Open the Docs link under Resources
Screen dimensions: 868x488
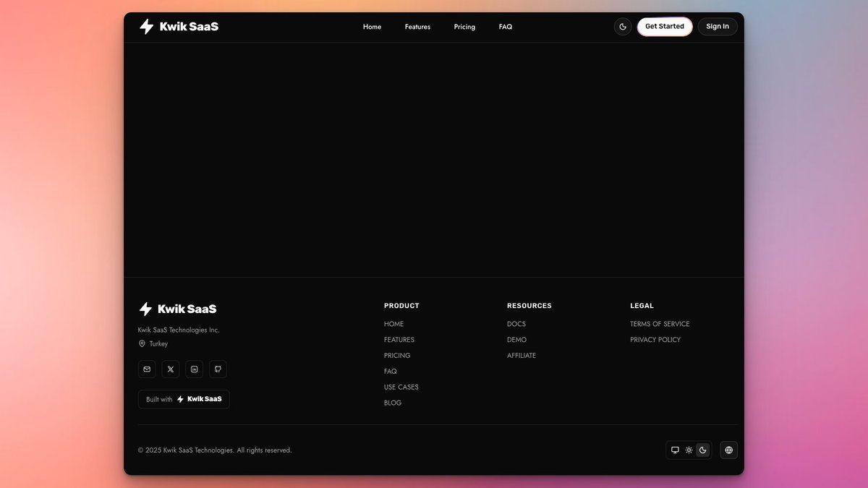coord(516,323)
